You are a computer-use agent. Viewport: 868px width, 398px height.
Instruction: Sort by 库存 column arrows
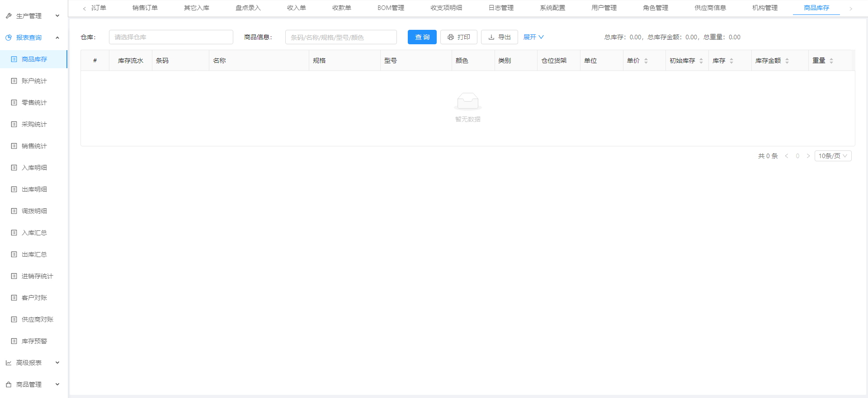731,61
